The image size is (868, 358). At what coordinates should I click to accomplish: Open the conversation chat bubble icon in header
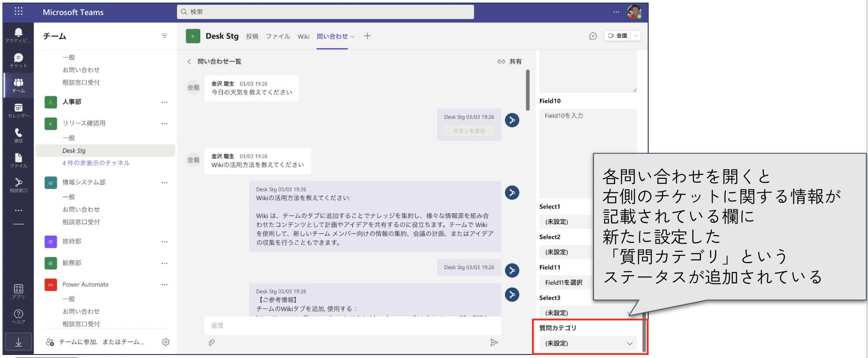click(593, 36)
